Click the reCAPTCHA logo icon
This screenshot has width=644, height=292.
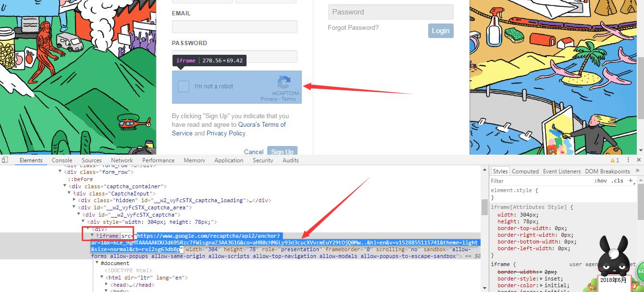[x=284, y=82]
